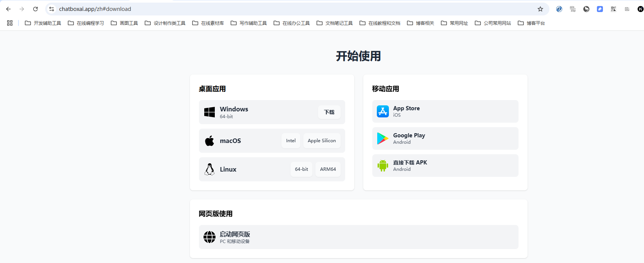Click the globe icon for web version
Screen dimensions: 644x263
(210, 237)
